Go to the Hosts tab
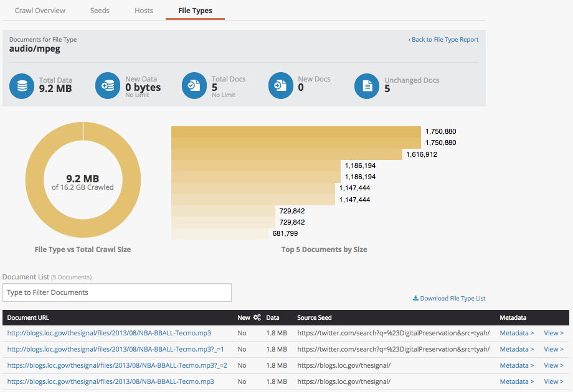Viewport: 573px width, 392px height. coord(144,11)
